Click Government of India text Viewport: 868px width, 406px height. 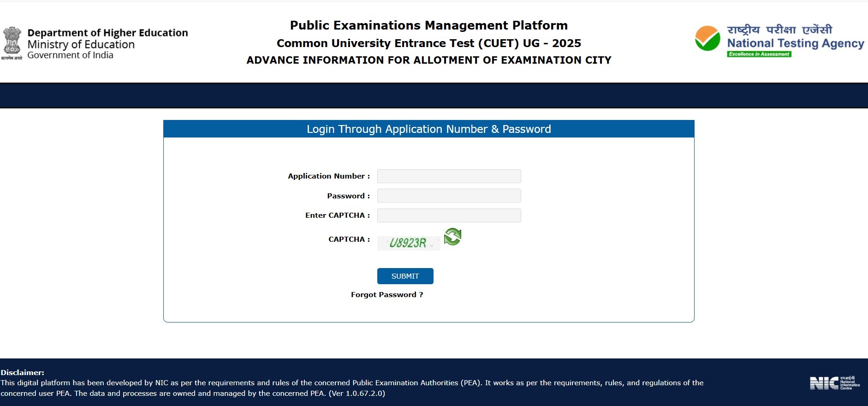[70, 55]
